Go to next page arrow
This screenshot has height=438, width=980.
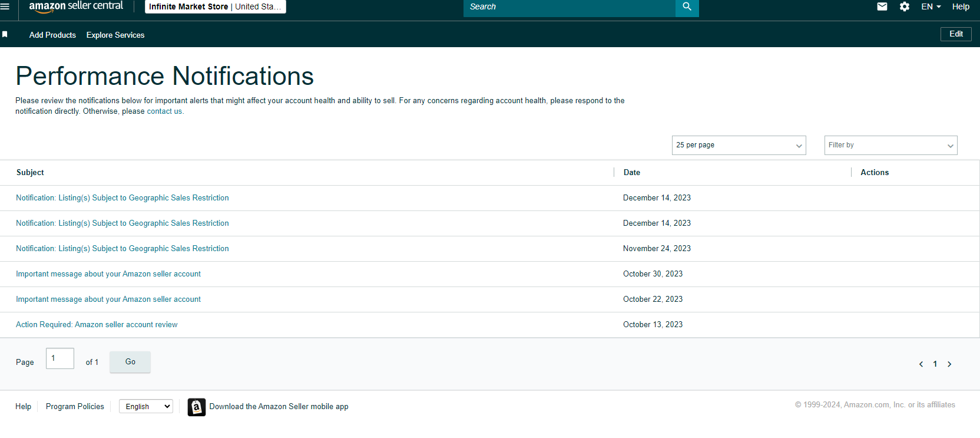point(949,364)
